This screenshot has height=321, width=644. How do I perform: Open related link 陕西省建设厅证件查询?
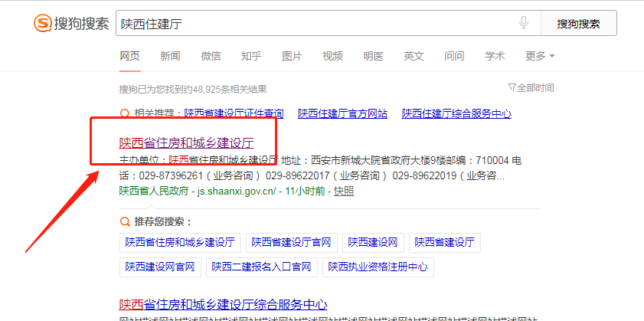coord(234,113)
